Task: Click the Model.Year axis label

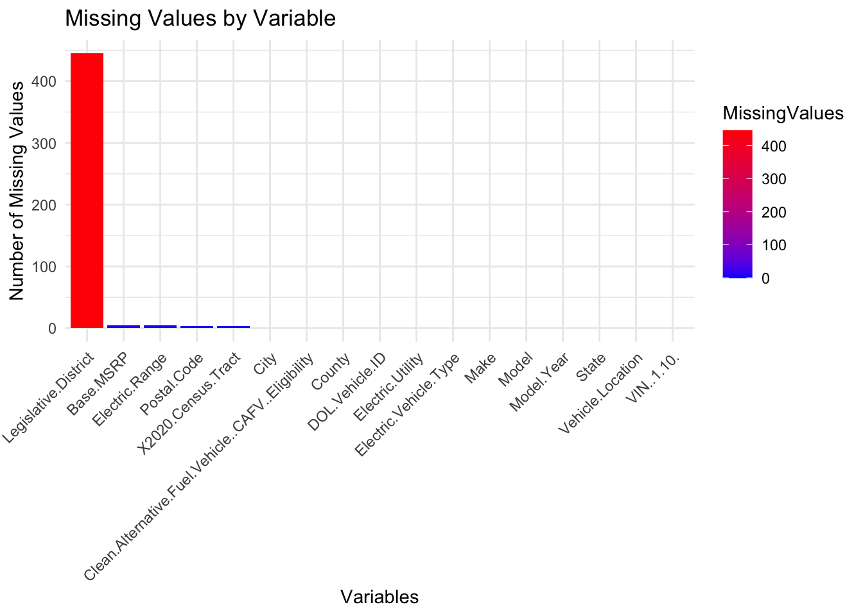Action: 539,382
